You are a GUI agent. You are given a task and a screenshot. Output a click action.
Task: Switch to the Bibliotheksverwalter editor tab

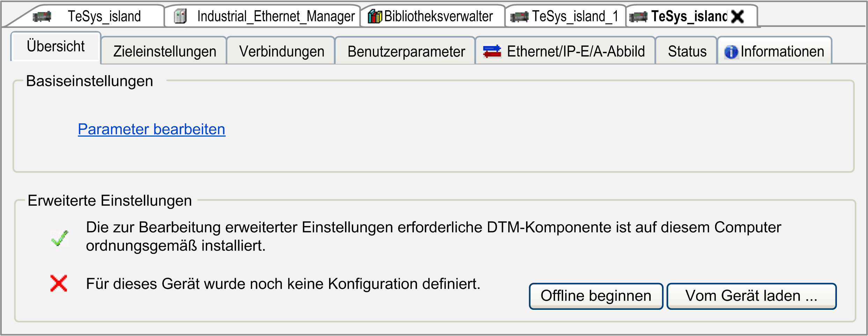click(438, 16)
